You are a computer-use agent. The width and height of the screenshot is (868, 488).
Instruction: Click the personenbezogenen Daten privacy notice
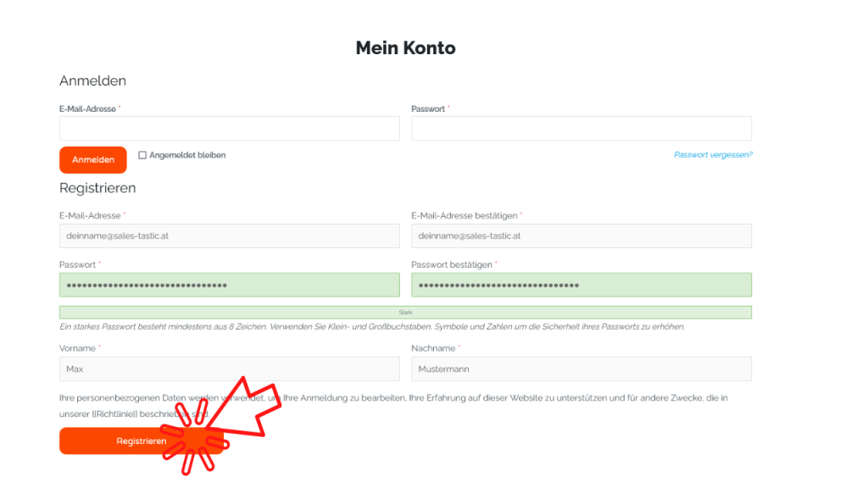tap(393, 406)
